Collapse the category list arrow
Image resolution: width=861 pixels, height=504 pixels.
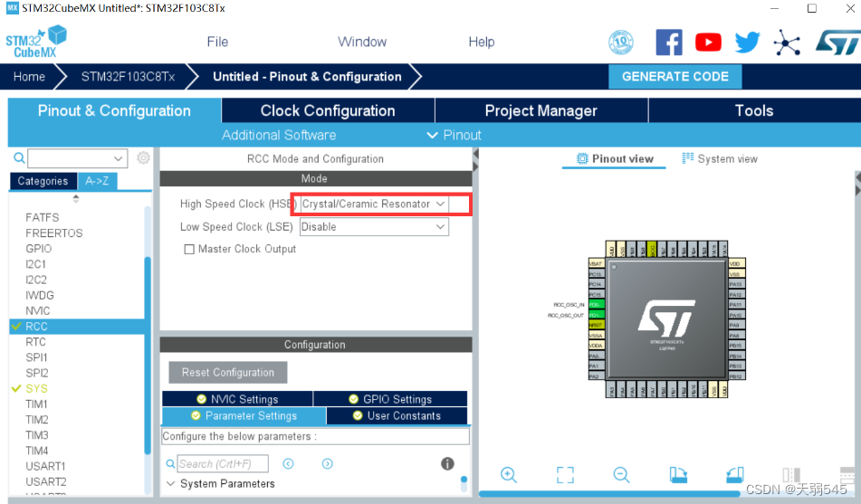pos(76,198)
